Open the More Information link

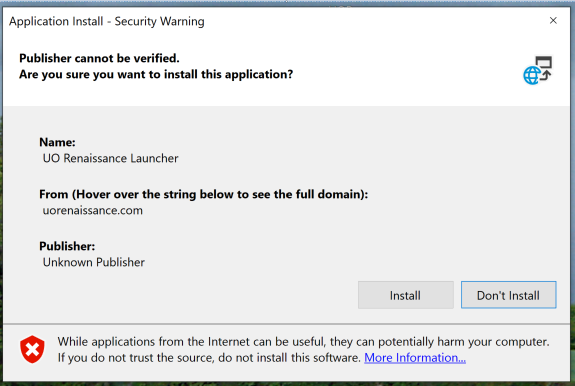(415, 357)
